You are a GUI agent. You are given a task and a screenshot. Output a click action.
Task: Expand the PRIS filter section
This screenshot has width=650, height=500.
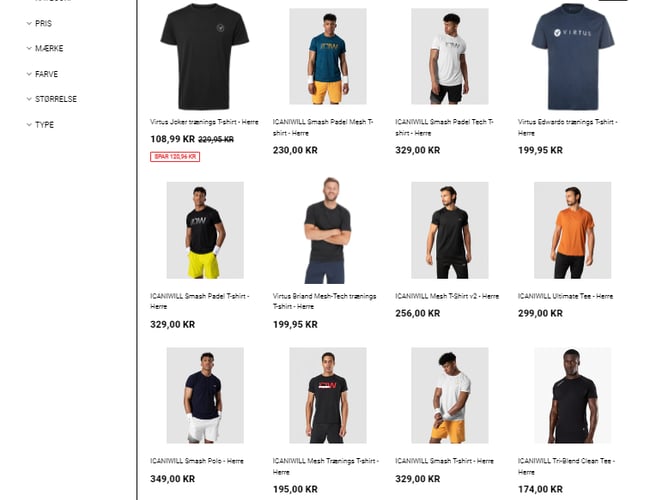[x=39, y=24]
